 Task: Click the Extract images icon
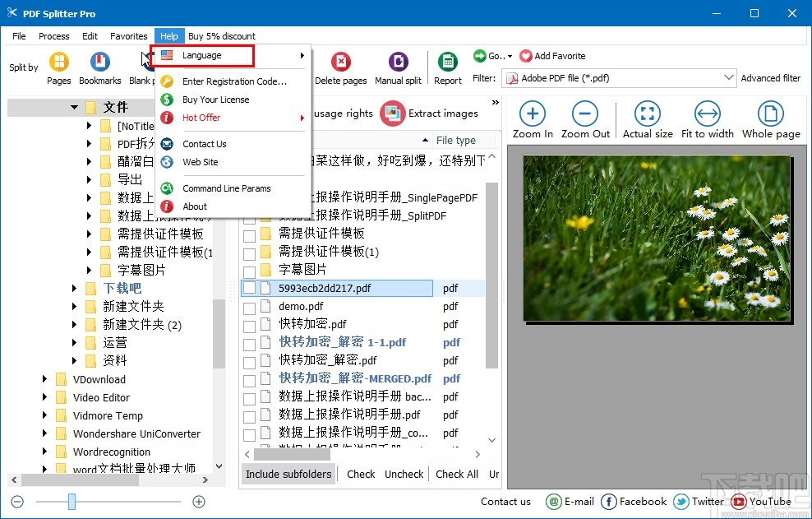coord(393,113)
